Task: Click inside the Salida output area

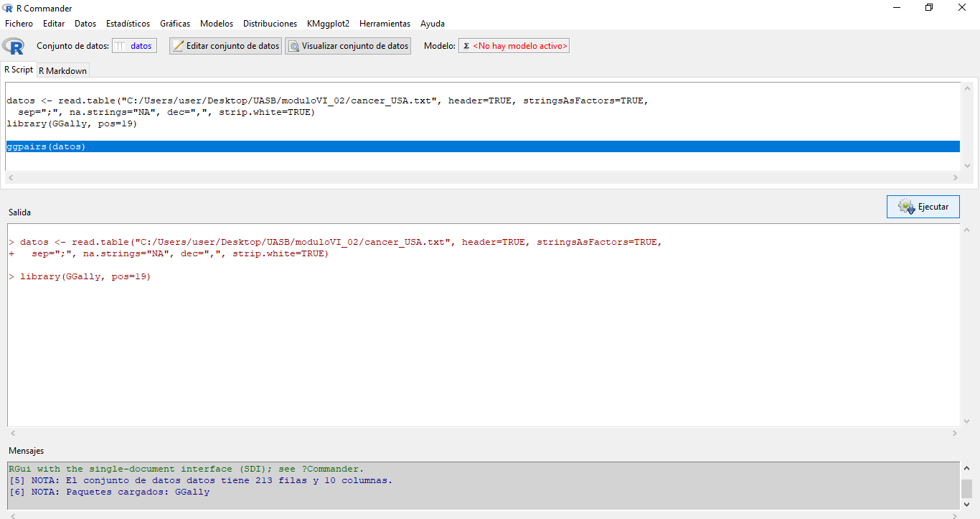Action: point(482,345)
